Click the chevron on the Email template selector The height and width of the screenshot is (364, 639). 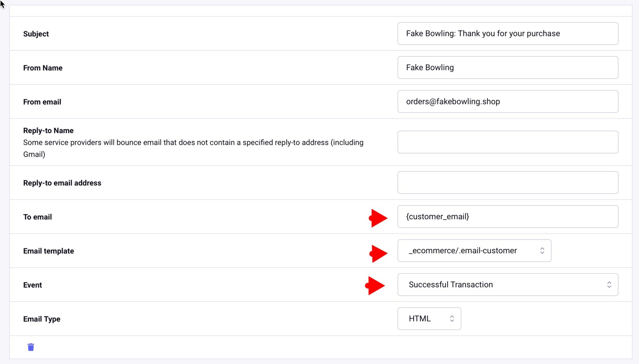pyautogui.click(x=542, y=250)
